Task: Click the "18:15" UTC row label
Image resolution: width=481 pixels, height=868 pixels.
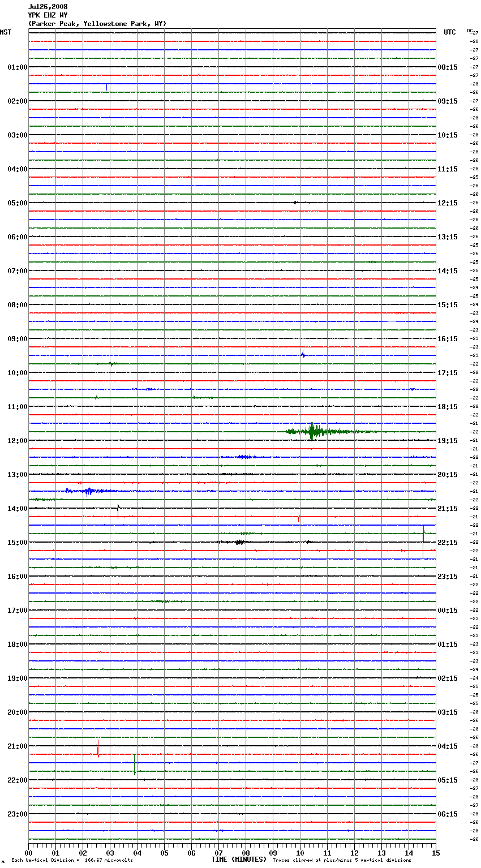Action: pyautogui.click(x=448, y=407)
